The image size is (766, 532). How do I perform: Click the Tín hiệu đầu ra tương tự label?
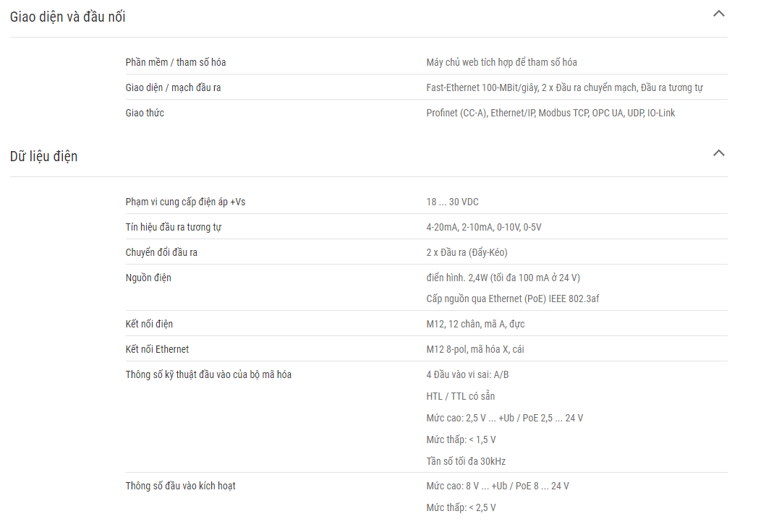click(174, 228)
